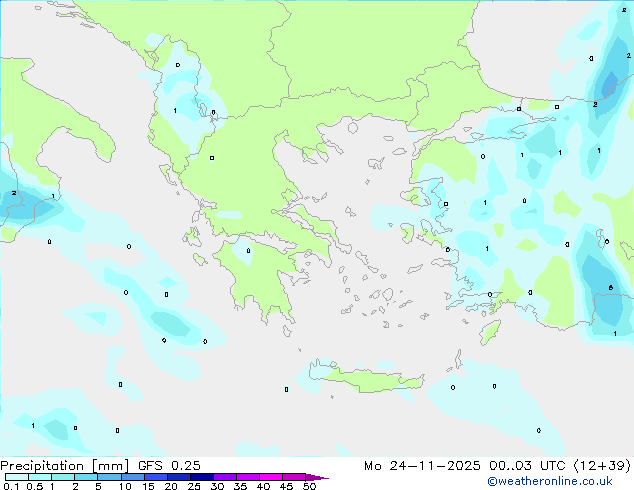Image resolution: width=634 pixels, height=490 pixels.
Task: Click the "00..03 UTC" time text
Action: click(x=527, y=466)
